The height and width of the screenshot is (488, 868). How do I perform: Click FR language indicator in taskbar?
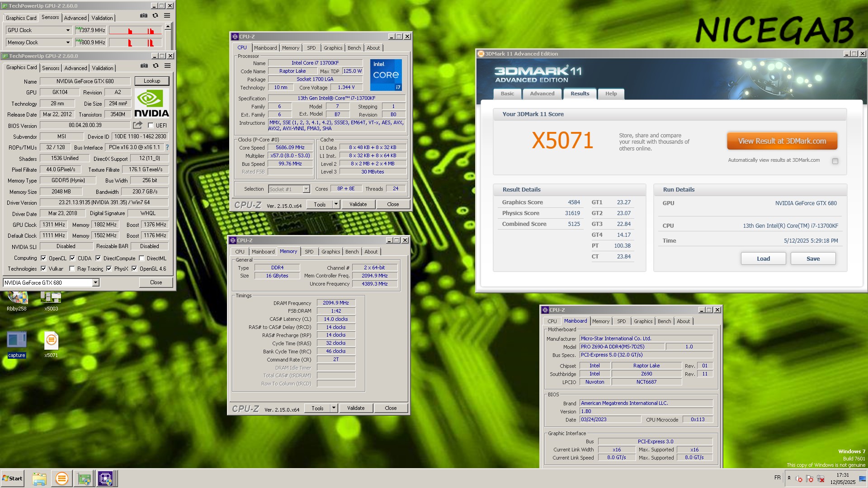tap(777, 478)
